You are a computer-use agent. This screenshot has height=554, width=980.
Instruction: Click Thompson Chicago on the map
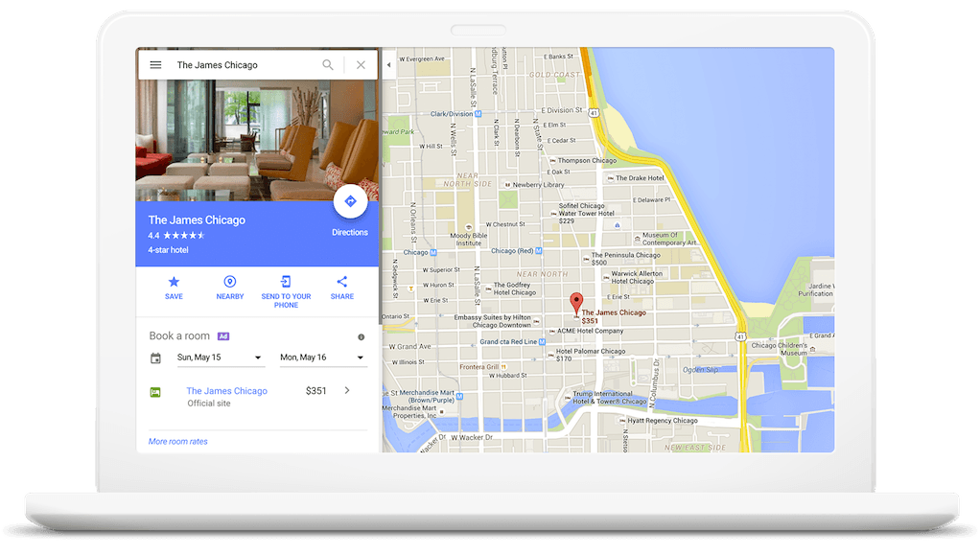(587, 160)
